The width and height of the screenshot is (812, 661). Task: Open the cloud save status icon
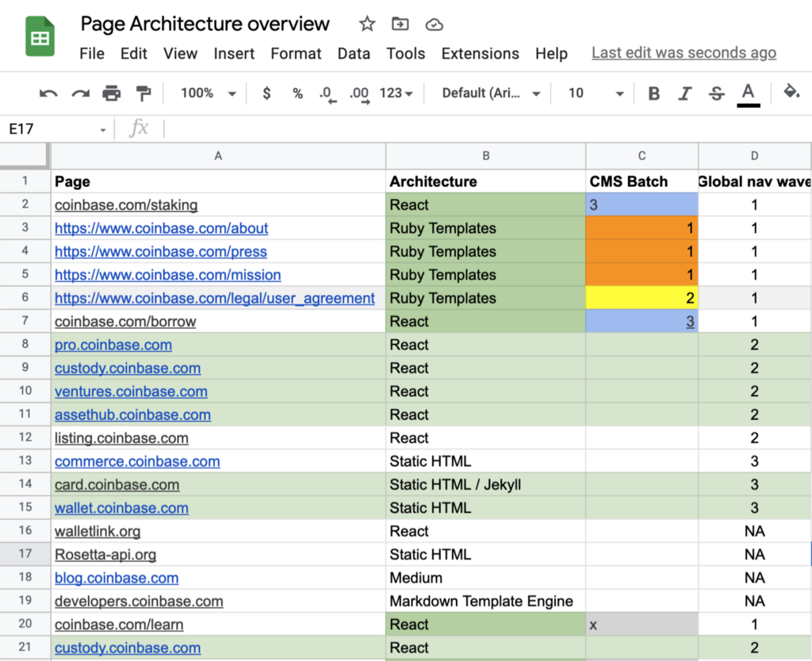434,24
